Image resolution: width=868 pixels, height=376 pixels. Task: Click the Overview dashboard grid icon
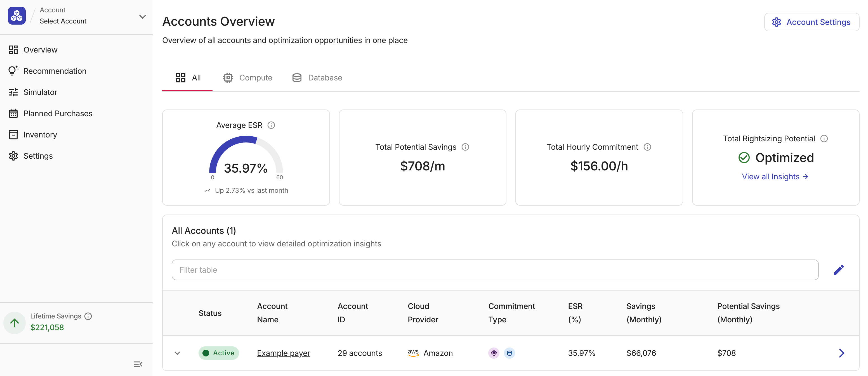13,50
